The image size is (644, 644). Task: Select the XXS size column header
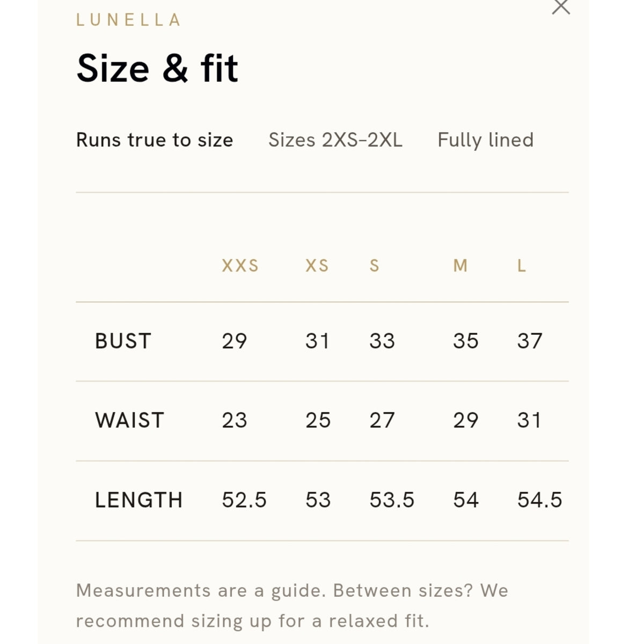pyautogui.click(x=240, y=266)
